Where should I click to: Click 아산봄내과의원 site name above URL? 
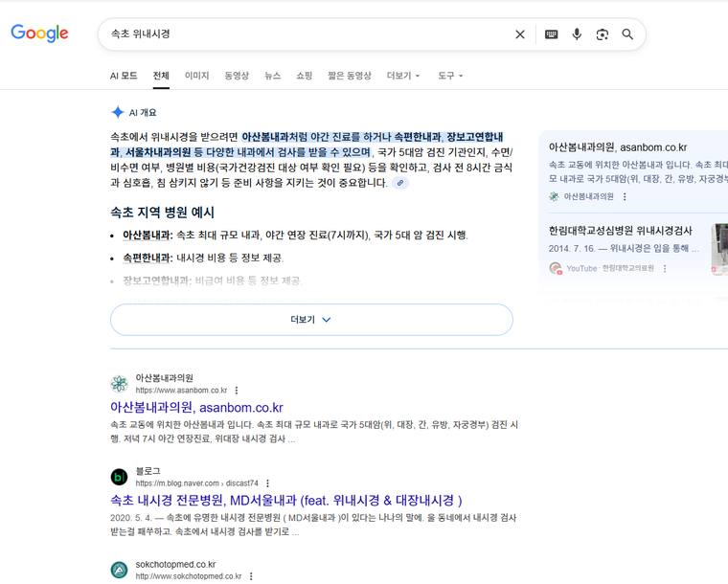point(165,378)
